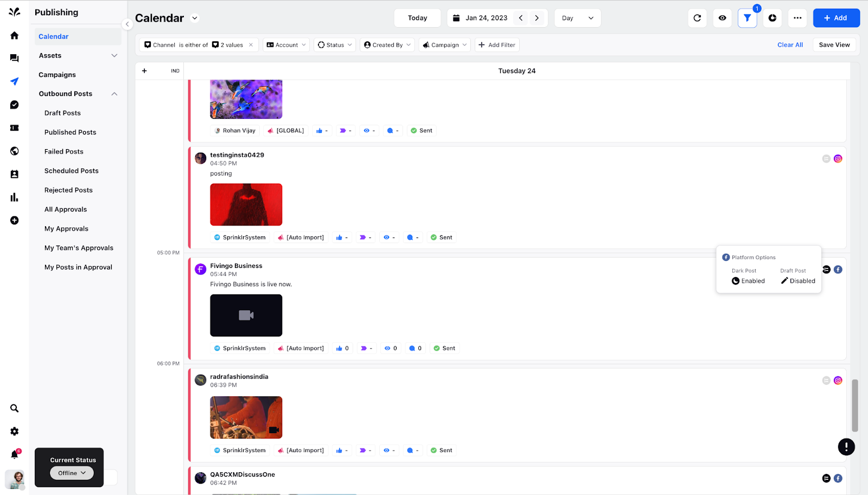Open Scheduled Posts
Screen dimensions: 868x495
tap(72, 171)
